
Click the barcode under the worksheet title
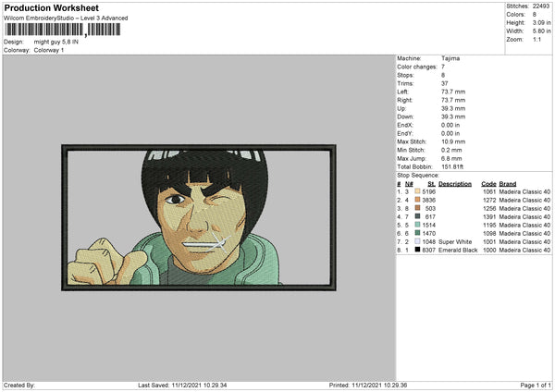pyautogui.click(x=61, y=30)
